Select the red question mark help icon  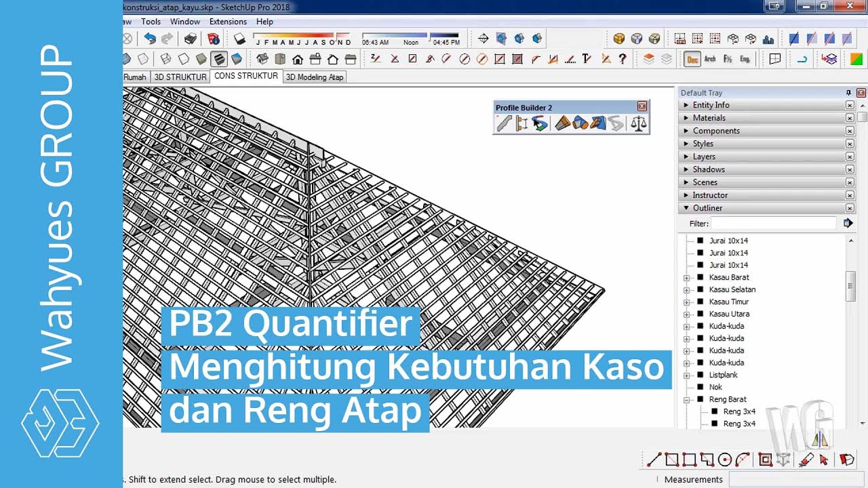point(623,59)
